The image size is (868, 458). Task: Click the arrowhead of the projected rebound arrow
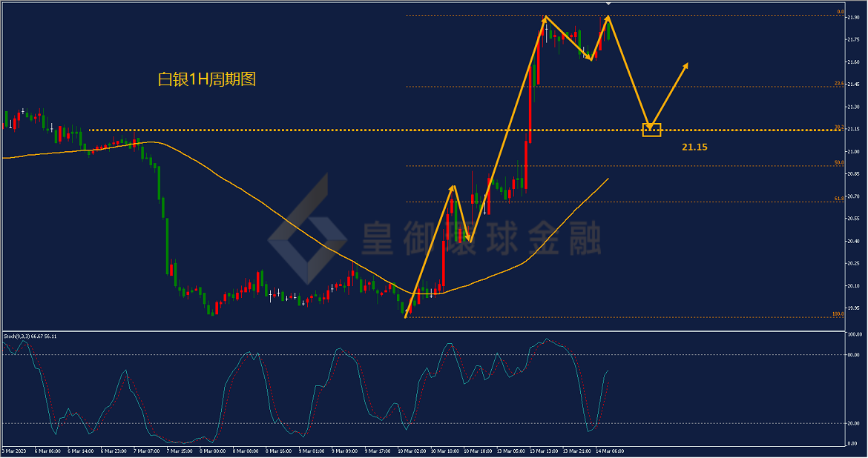pyautogui.click(x=685, y=66)
